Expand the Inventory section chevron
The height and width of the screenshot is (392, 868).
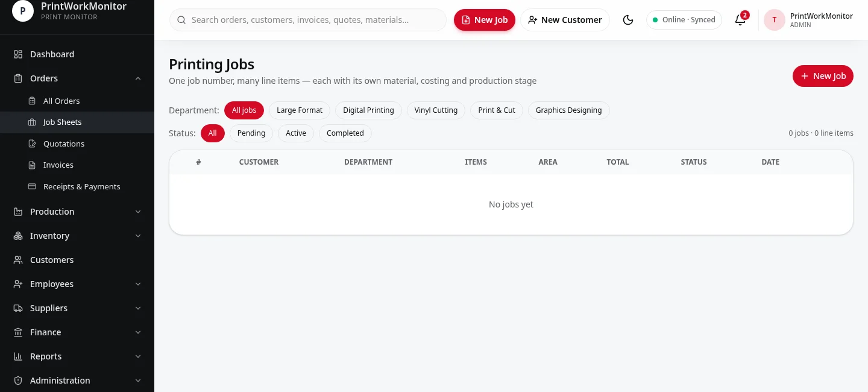pos(138,236)
